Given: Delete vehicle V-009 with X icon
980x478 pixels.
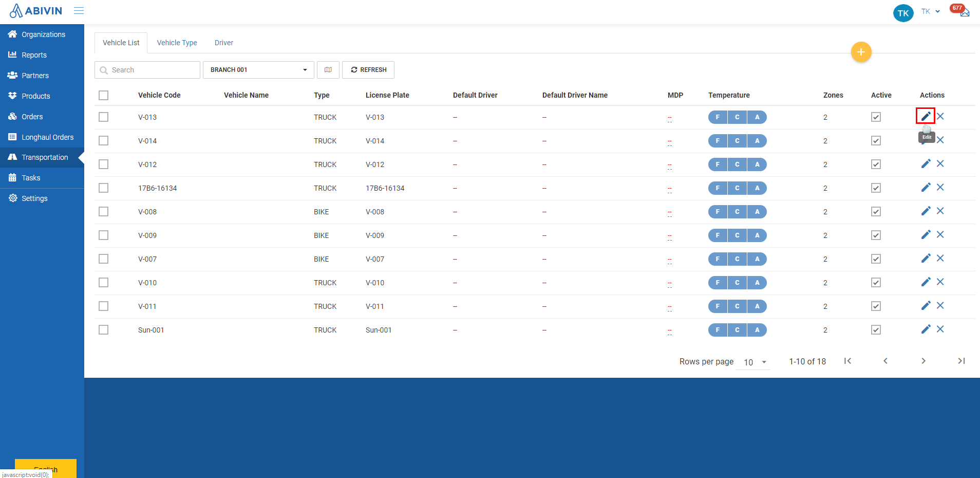Looking at the screenshot, I should (940, 234).
